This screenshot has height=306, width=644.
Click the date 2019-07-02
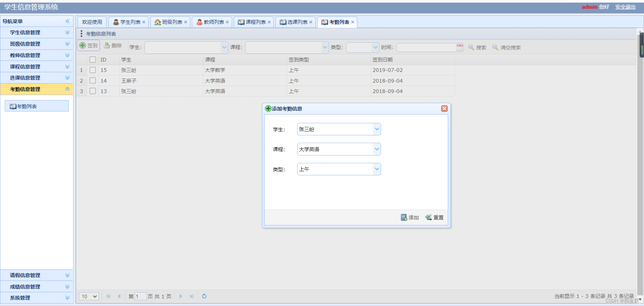tap(388, 70)
